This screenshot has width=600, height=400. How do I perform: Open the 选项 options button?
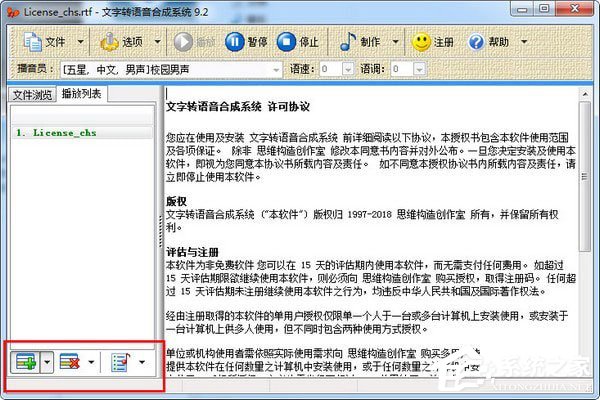[121, 41]
